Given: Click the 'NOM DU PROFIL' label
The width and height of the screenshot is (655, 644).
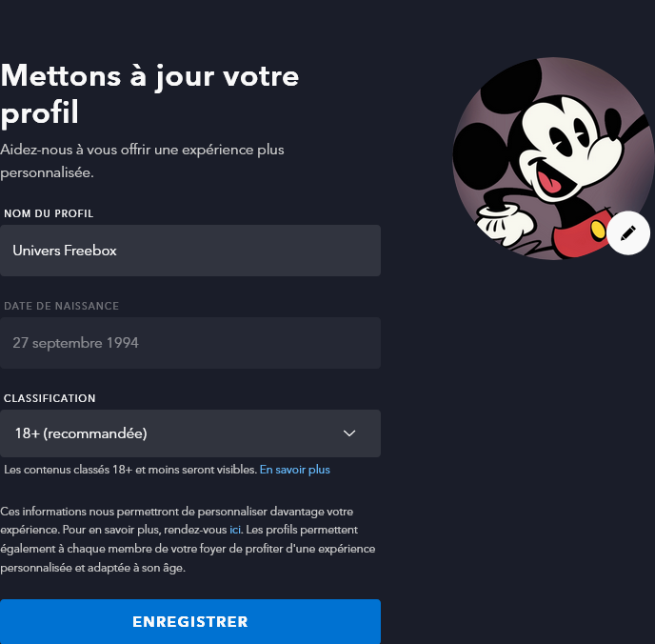Looking at the screenshot, I should click(49, 213).
